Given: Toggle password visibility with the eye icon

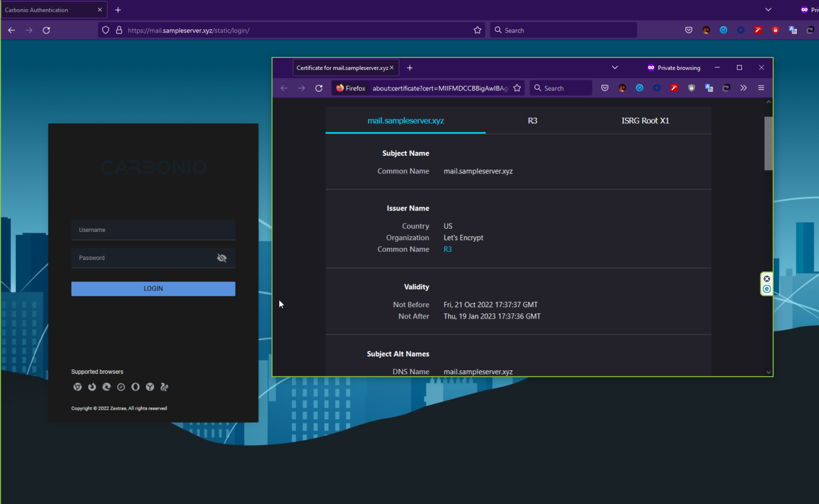Looking at the screenshot, I should pos(222,257).
